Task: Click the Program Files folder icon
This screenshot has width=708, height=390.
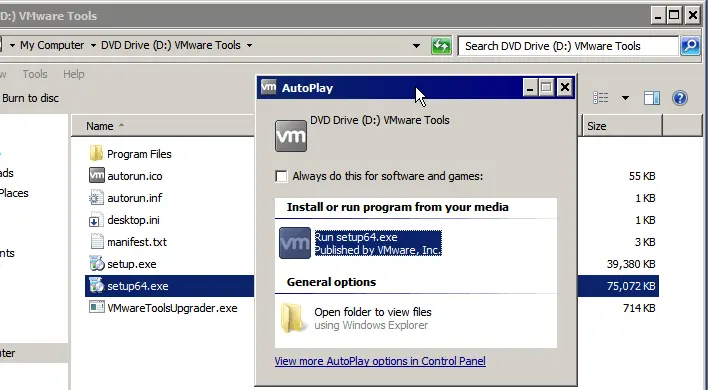Action: click(x=96, y=154)
